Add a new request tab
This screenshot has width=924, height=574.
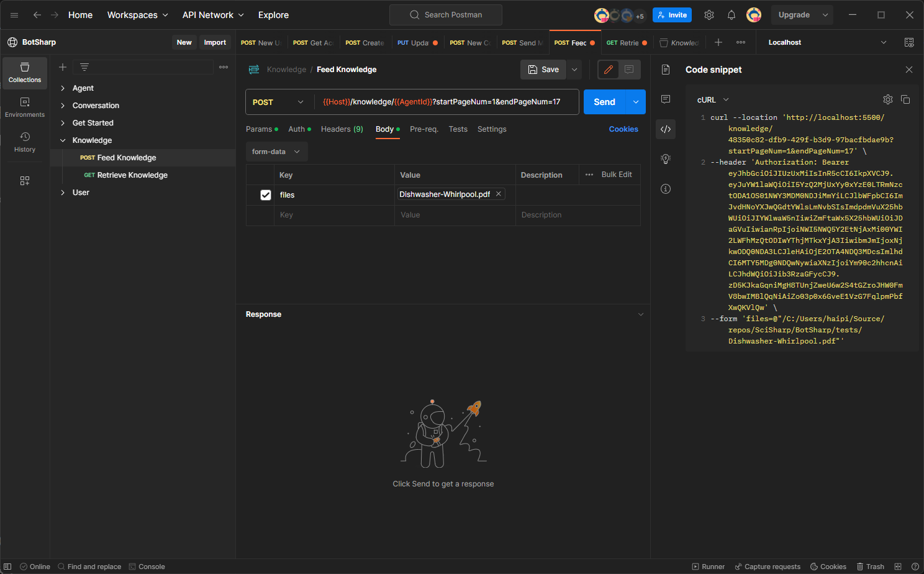pos(718,42)
